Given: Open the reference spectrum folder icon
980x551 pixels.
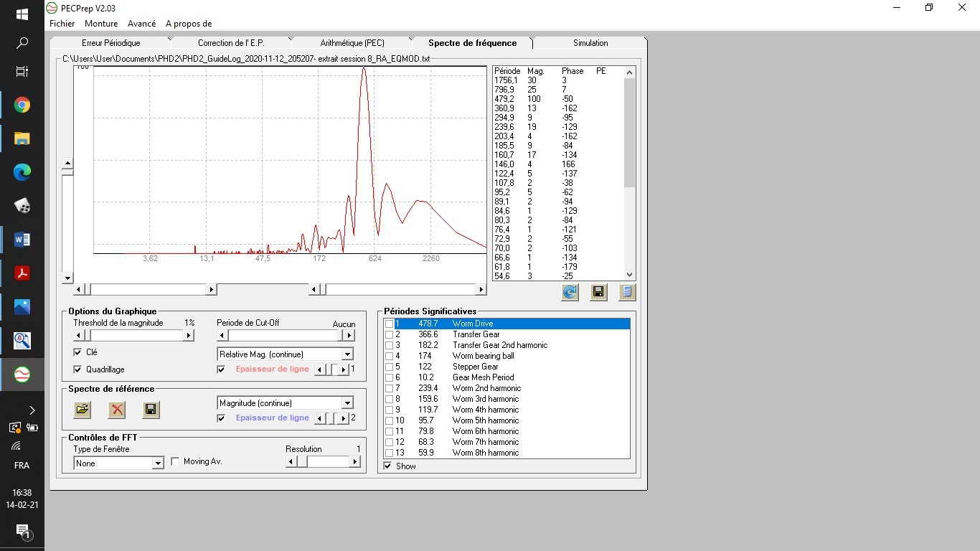Looking at the screenshot, I should tap(83, 410).
